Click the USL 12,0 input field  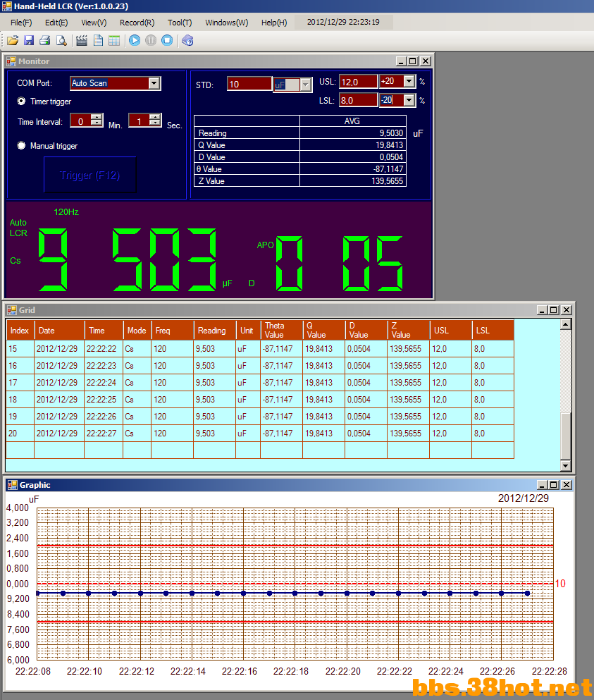click(359, 82)
